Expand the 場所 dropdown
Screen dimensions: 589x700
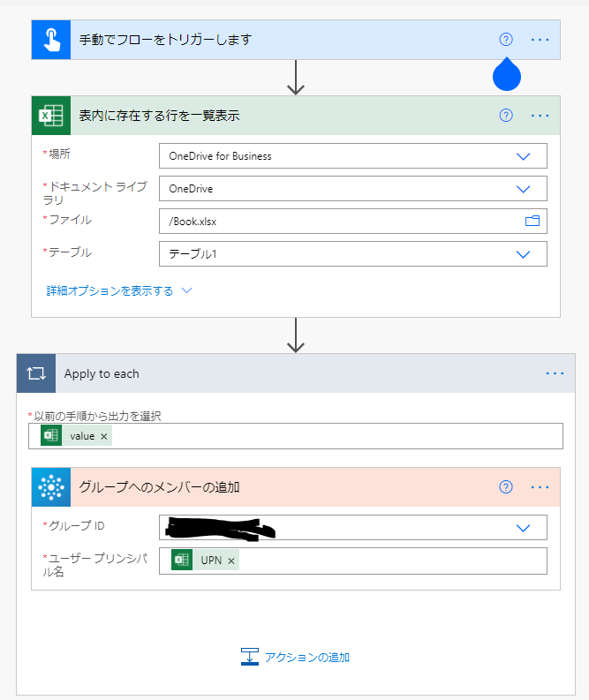(523, 156)
